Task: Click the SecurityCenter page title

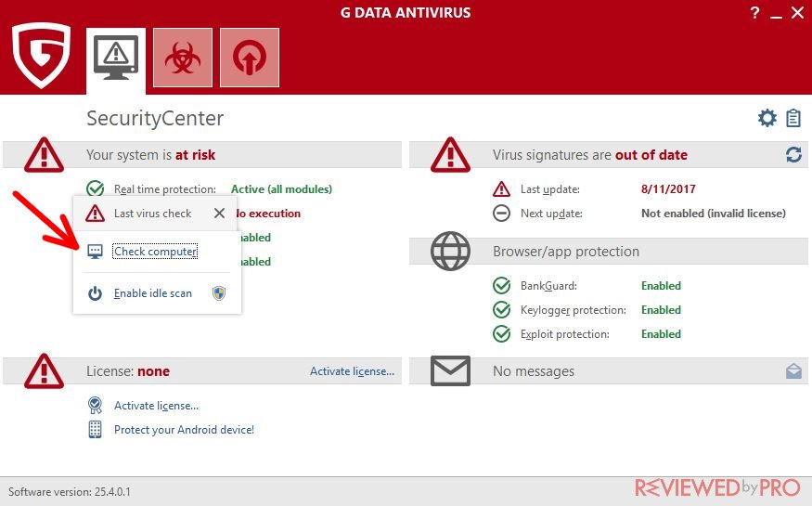Action: [x=155, y=118]
